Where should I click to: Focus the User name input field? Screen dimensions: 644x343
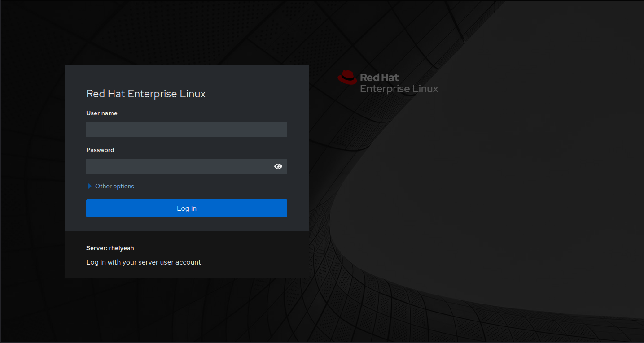[x=186, y=130]
